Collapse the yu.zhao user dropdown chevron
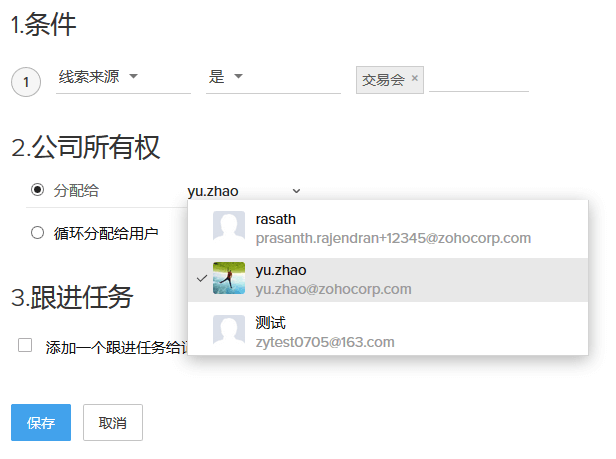 click(x=296, y=191)
